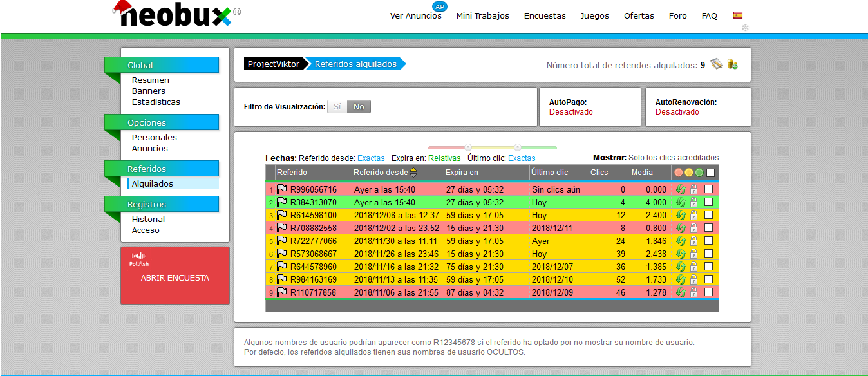Switch Expira en dates from Relativas
This screenshot has width=868, height=376.
pyautogui.click(x=444, y=158)
